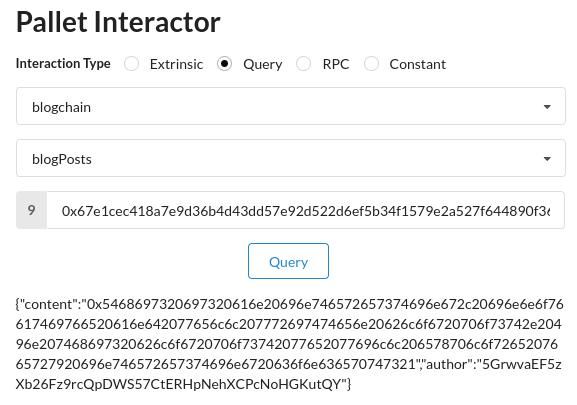The image size is (577, 405).
Task: Click the "Extrinsic" option label text
Action: (x=176, y=64)
